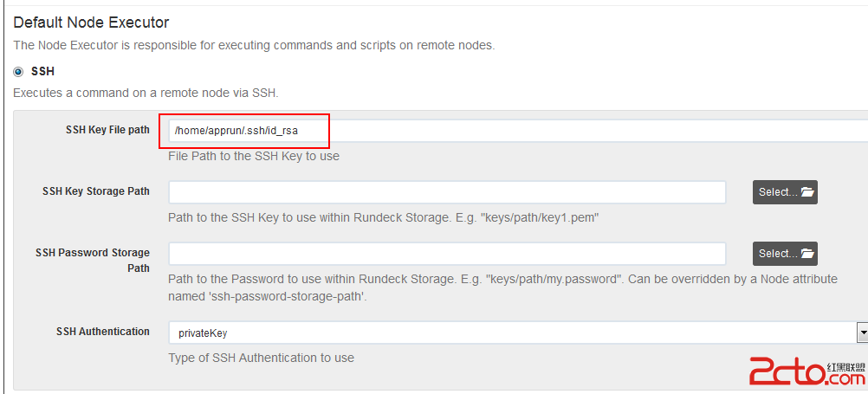Screen dimensions: 868x394
Task: Click the SSH Authentication label
Action: point(103,332)
